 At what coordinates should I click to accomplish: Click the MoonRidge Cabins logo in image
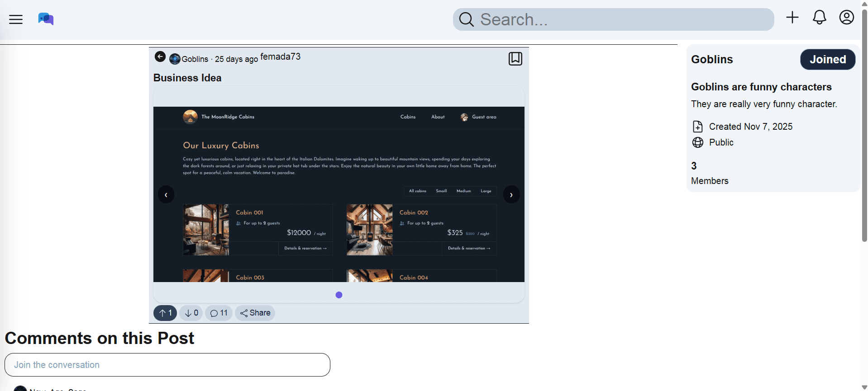coord(190,117)
